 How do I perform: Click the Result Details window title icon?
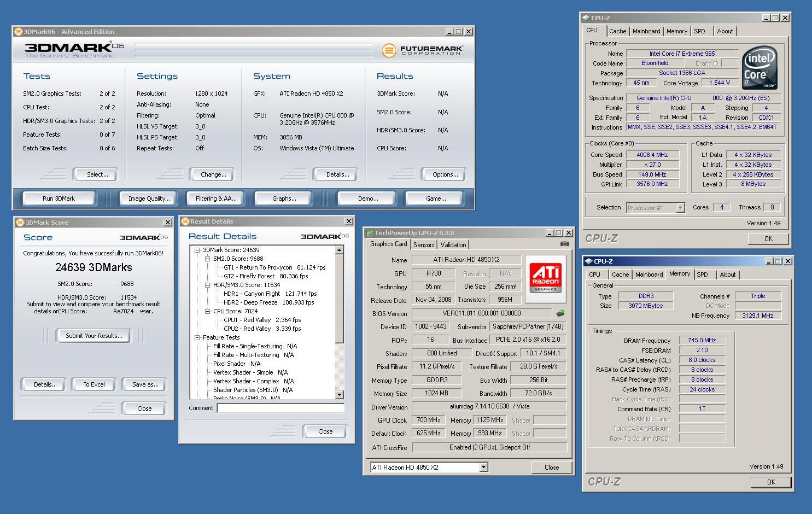pos(185,221)
